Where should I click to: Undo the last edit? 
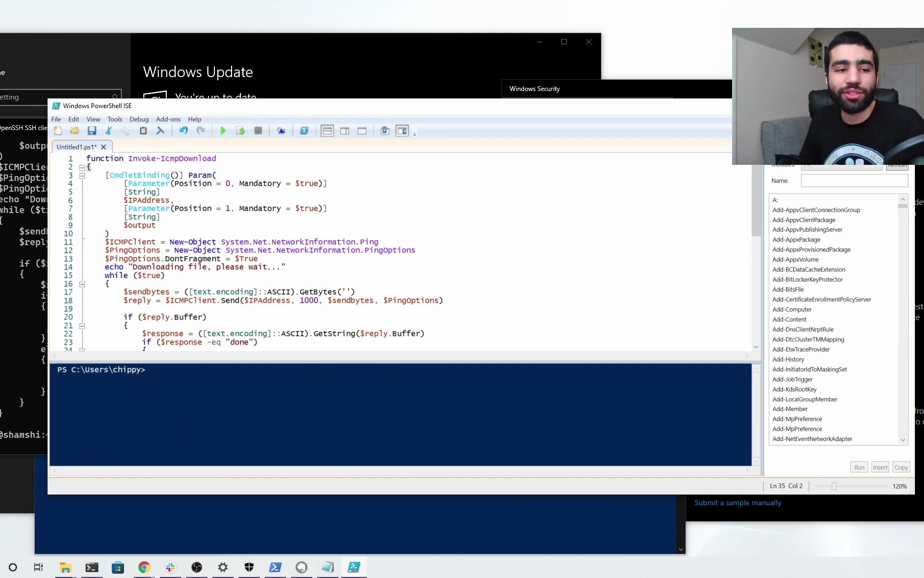183,131
